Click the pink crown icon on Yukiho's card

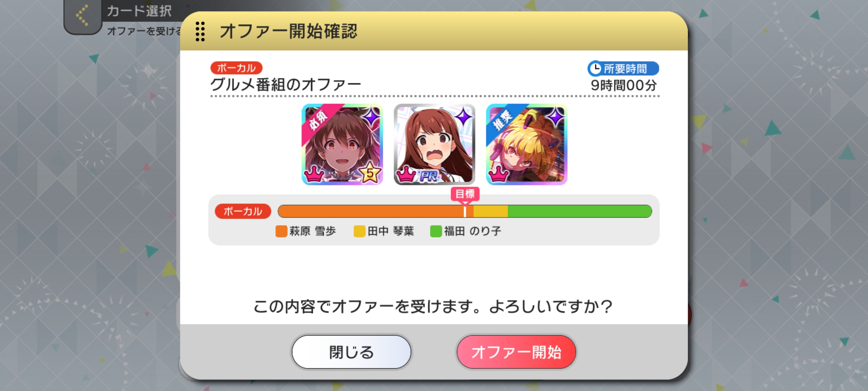(314, 174)
